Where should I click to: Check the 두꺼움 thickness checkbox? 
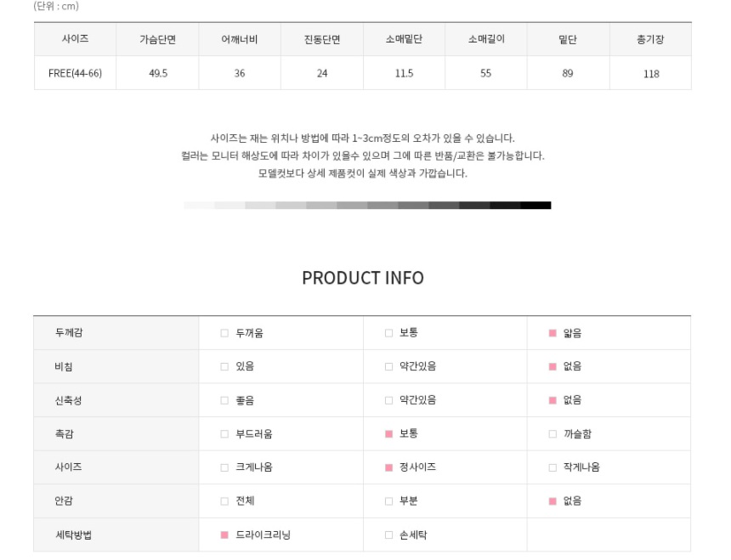point(224,333)
